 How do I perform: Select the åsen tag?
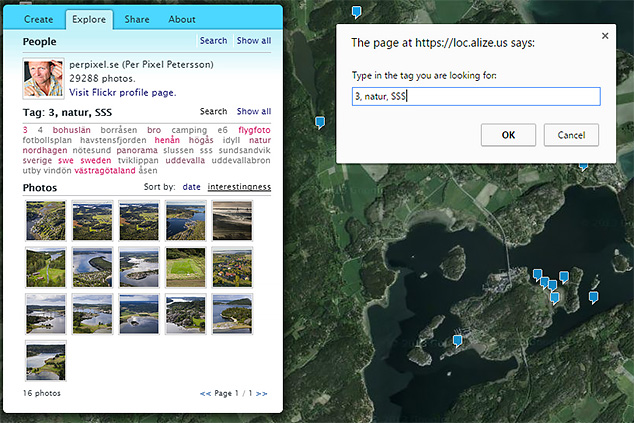[x=148, y=170]
